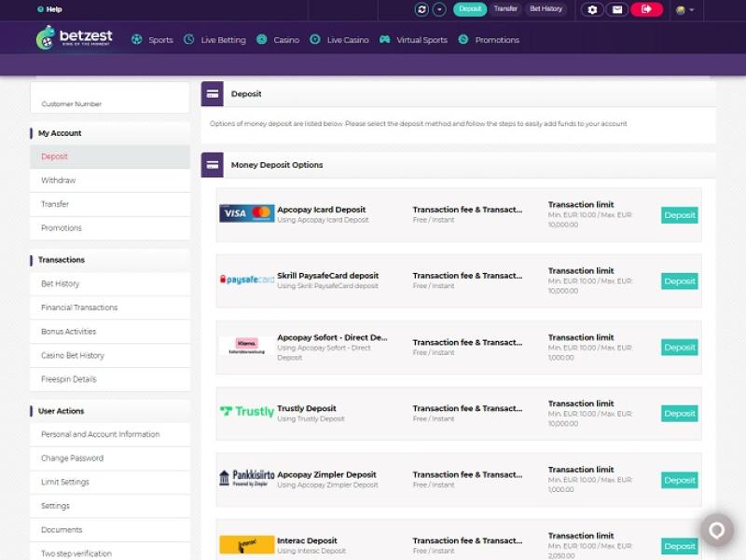The width and height of the screenshot is (746, 560).
Task: Click the 'Money Deposit Options' heading
Action: (277, 165)
